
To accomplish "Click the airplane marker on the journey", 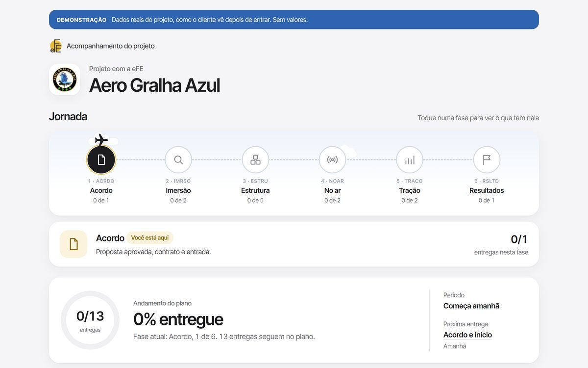I will 101,140.
